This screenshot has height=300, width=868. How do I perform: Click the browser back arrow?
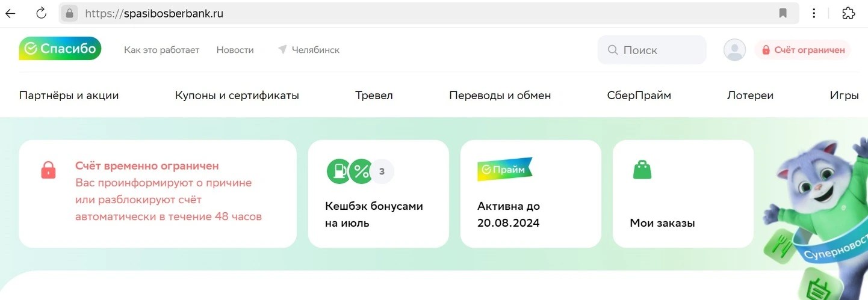point(10,13)
